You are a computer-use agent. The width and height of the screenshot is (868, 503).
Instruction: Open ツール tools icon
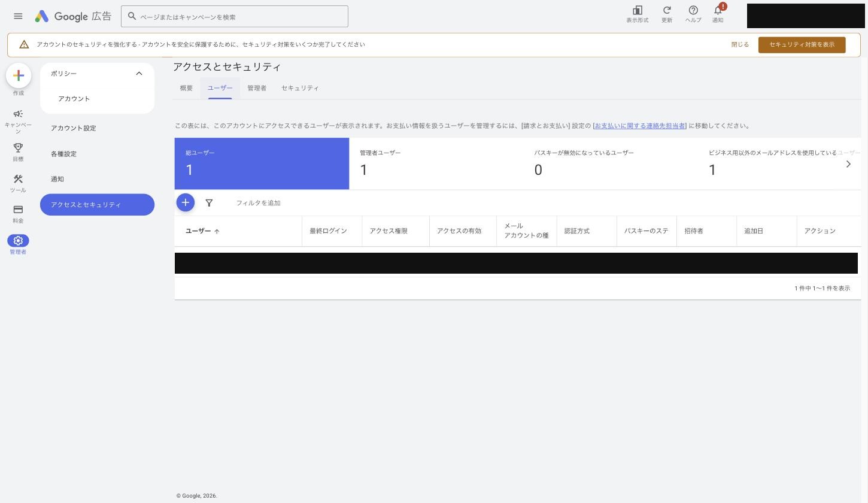click(x=18, y=183)
